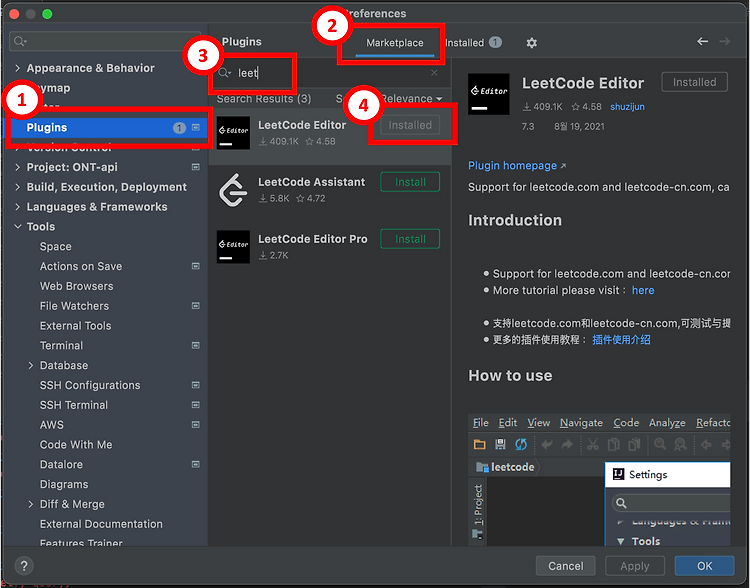The image size is (750, 588).
Task: Click the LeetCode Editor plugin logo in results
Action: (233, 133)
